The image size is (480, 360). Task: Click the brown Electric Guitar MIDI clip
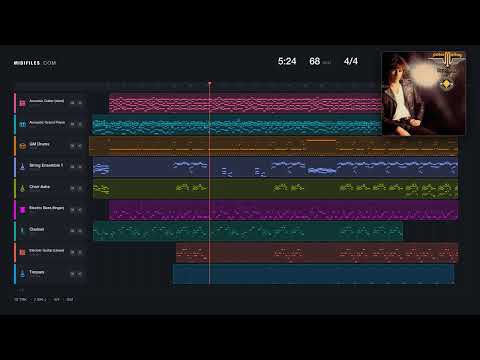[x=317, y=253]
